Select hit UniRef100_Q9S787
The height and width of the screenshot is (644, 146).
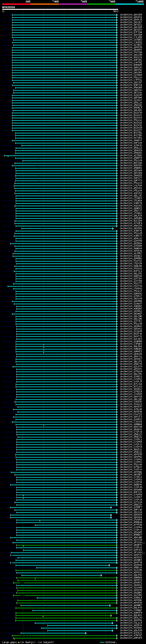coord(131,82)
